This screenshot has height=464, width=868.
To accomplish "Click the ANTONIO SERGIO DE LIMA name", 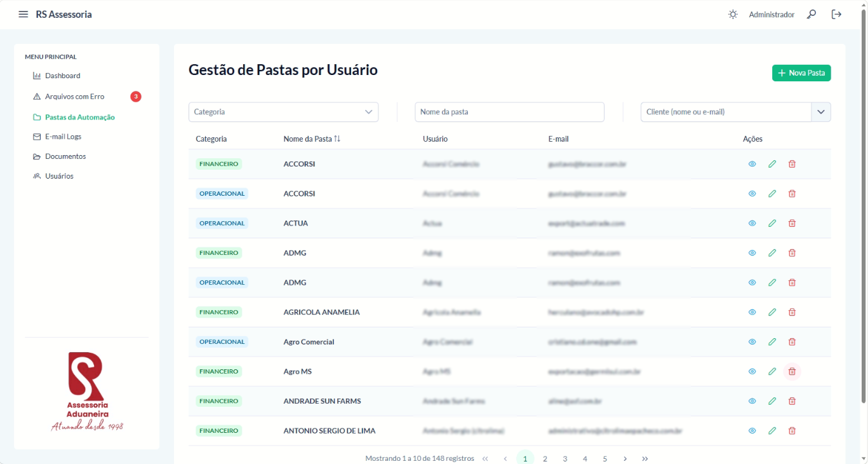I will 330,431.
